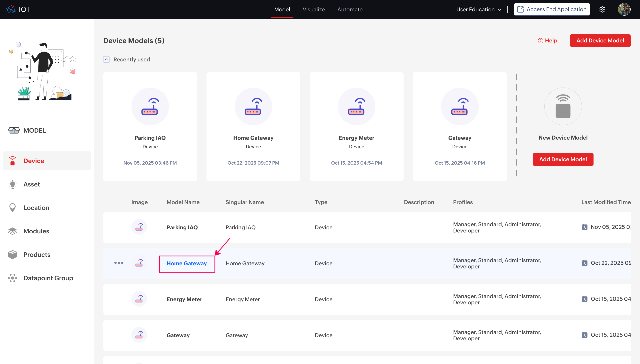Screen dimensions: 640x364
Task: Switch to the Visualize tab
Action: (314, 10)
